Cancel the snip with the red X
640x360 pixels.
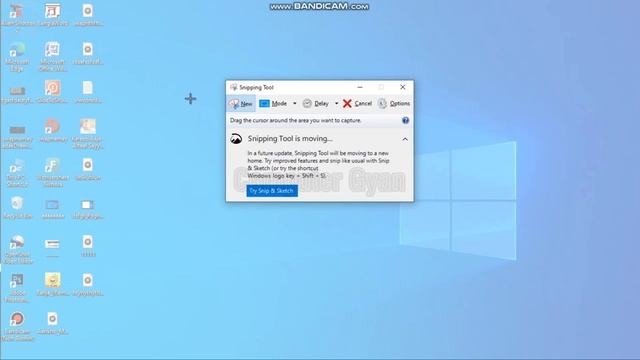357,104
